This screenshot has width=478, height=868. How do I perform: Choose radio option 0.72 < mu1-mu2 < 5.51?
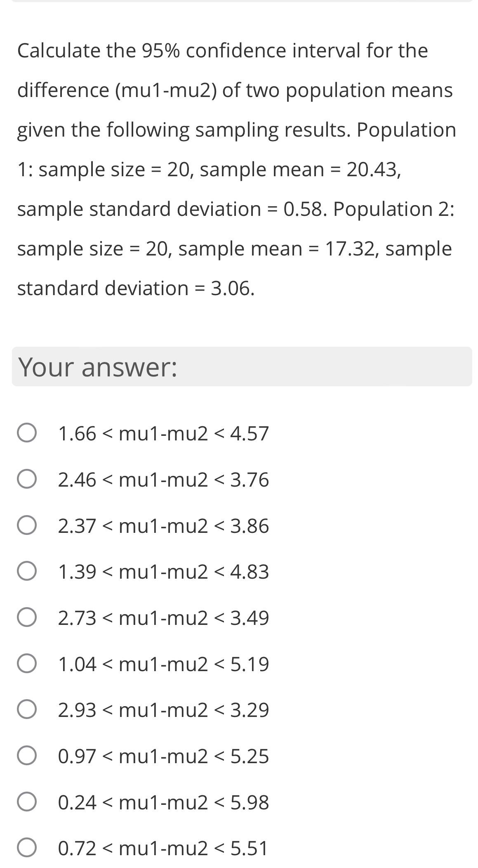pyautogui.click(x=27, y=848)
